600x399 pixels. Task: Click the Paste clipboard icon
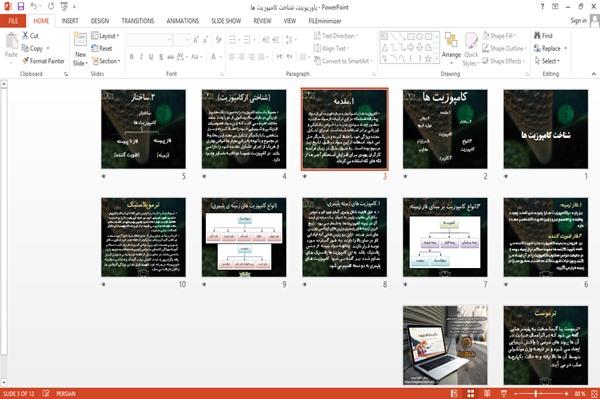pyautogui.click(x=11, y=41)
